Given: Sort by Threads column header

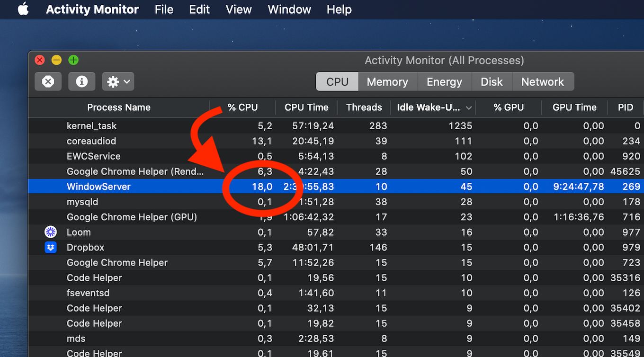Looking at the screenshot, I should 364,107.
